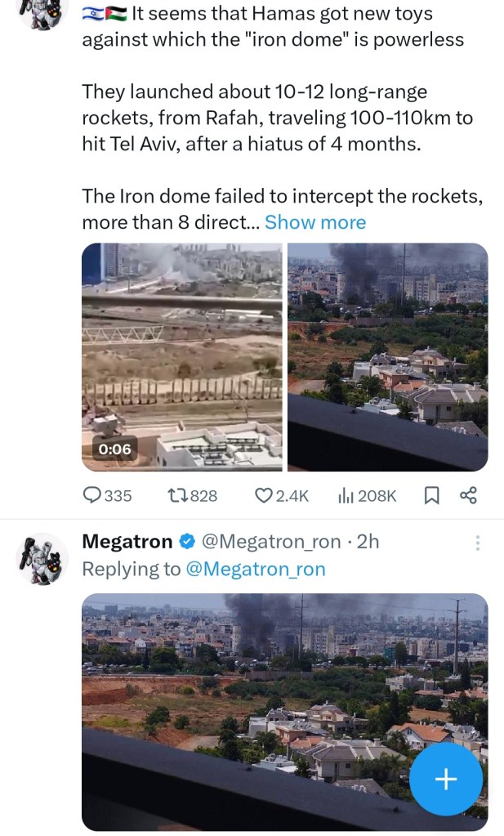Screen dimensions: 504x836
Task: Follow the Replying to @Megatron_ron link
Action: pyautogui.click(x=256, y=569)
